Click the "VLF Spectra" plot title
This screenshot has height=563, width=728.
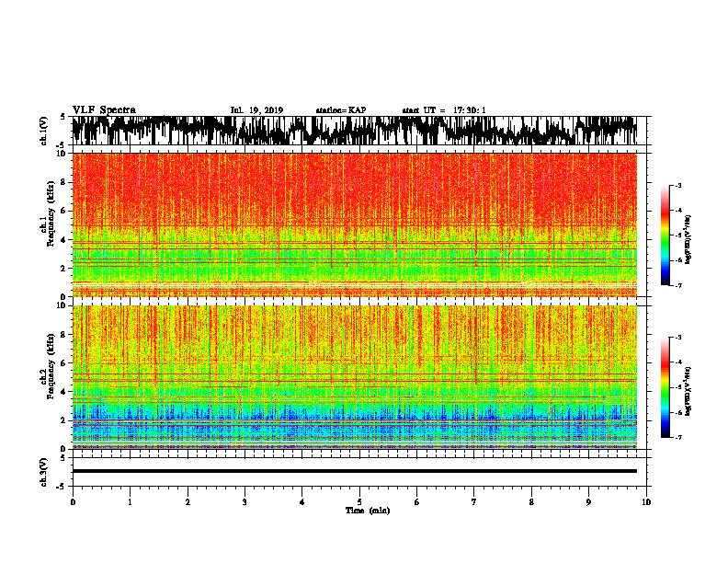click(104, 110)
